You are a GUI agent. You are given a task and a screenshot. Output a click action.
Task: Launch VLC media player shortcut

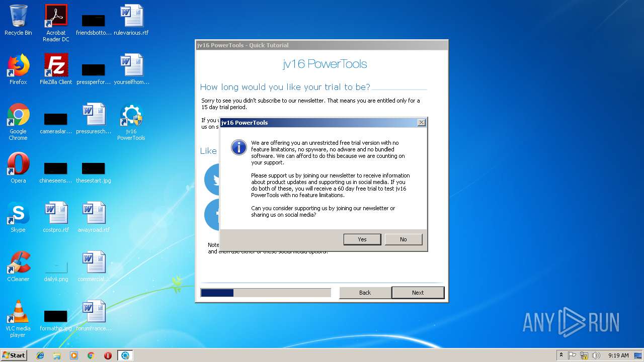pos(18,319)
